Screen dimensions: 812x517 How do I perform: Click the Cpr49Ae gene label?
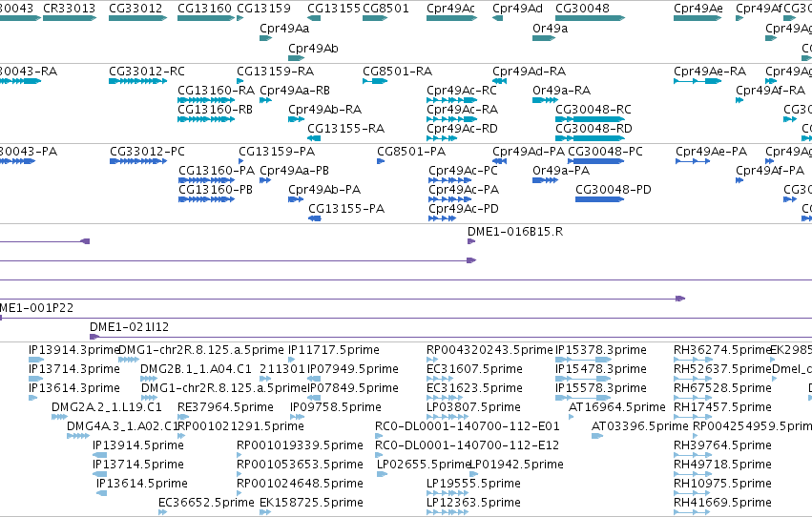pyautogui.click(x=698, y=9)
